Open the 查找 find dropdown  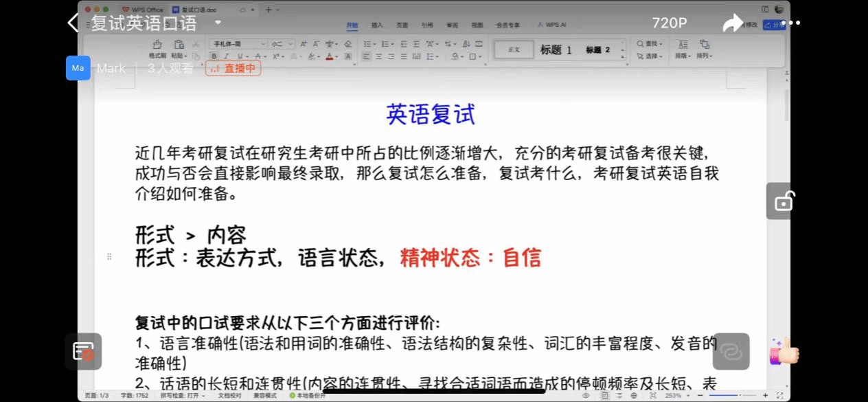coord(649,44)
